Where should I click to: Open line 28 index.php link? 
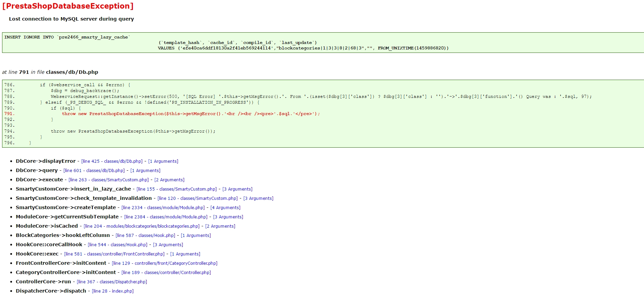tap(113, 291)
